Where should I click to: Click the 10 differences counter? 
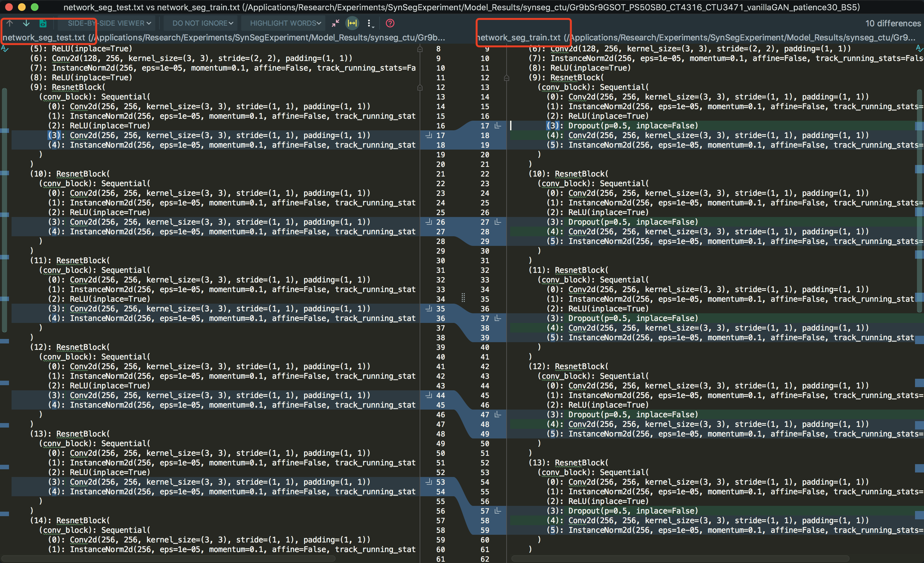(893, 23)
